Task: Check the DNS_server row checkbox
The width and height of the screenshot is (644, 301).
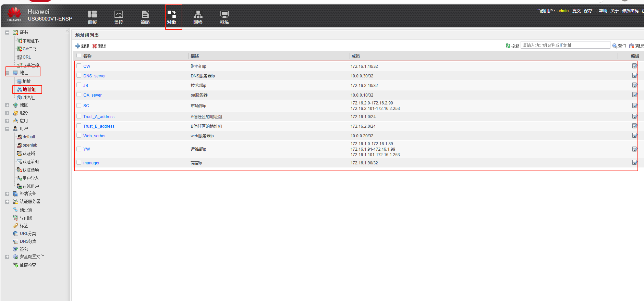Action: 79,75
